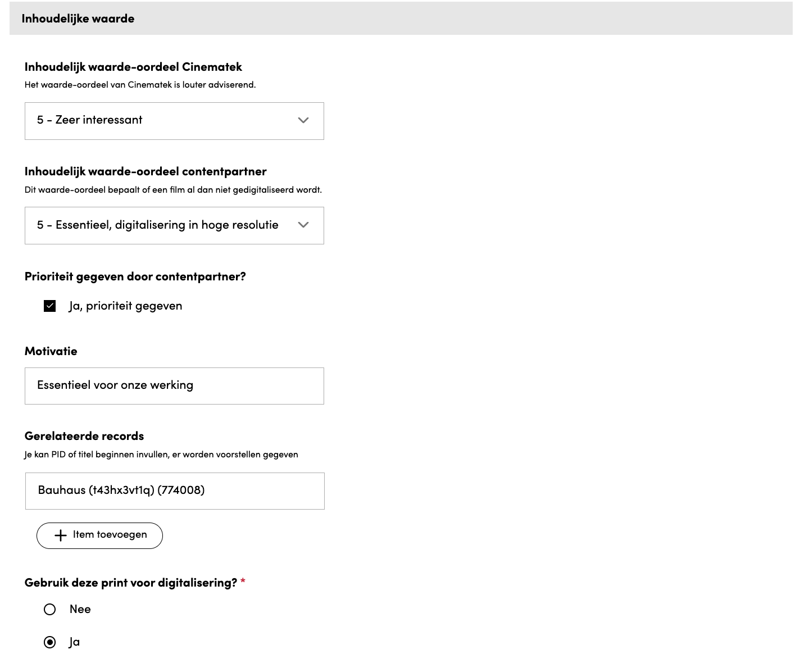The image size is (800, 672).
Task: Uncheck 'Ja, prioriteit gegeven' checkbox
Action: click(50, 306)
